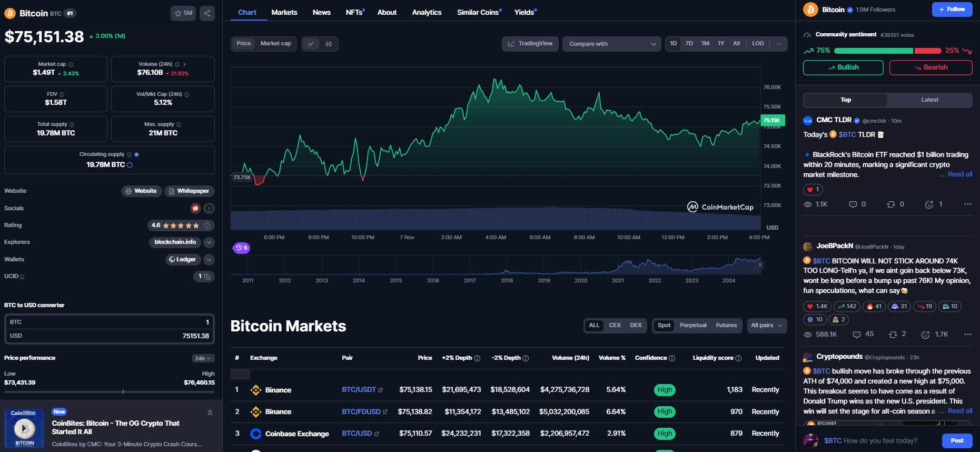
Task: Open the Markets tab
Action: (284, 12)
